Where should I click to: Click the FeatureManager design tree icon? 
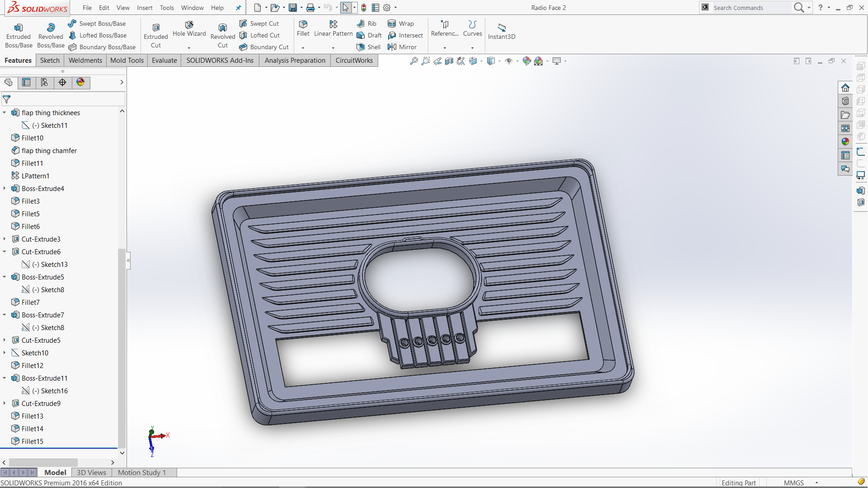9,82
